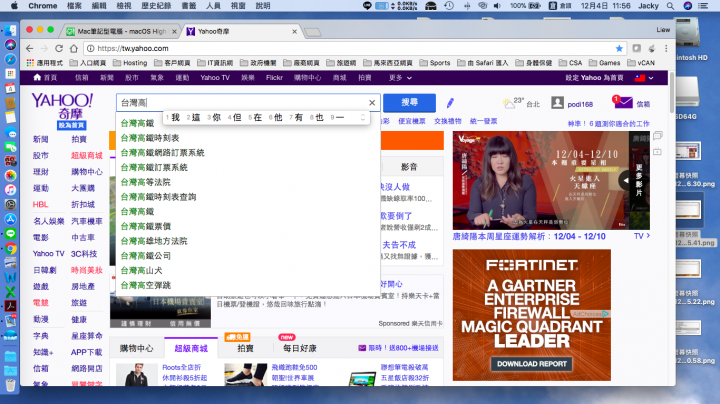Click DOWNLOAD REPORT in Fortinet ad
Image resolution: width=720 pixels, height=404 pixels.
pos(532,364)
